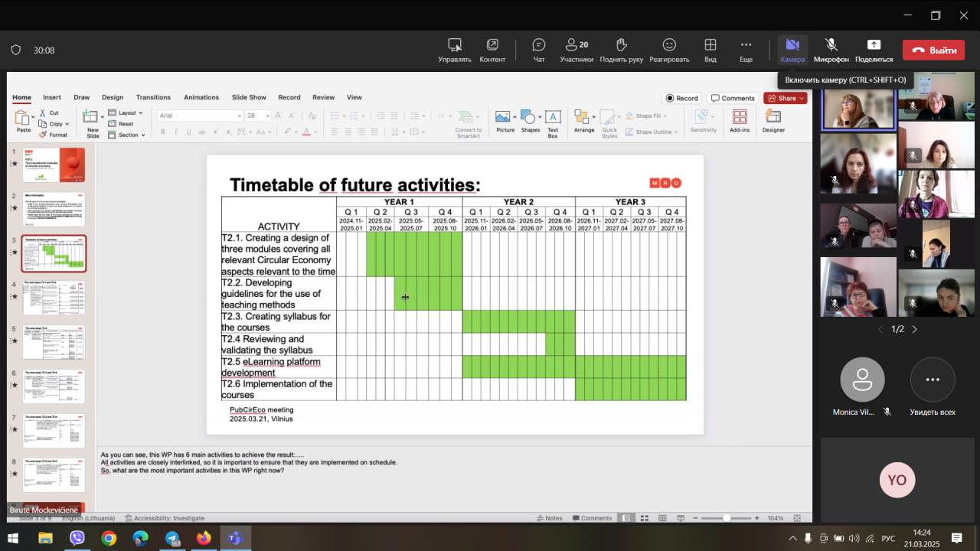Open the Slide Show tab
Image resolution: width=980 pixels, height=551 pixels.
(249, 97)
